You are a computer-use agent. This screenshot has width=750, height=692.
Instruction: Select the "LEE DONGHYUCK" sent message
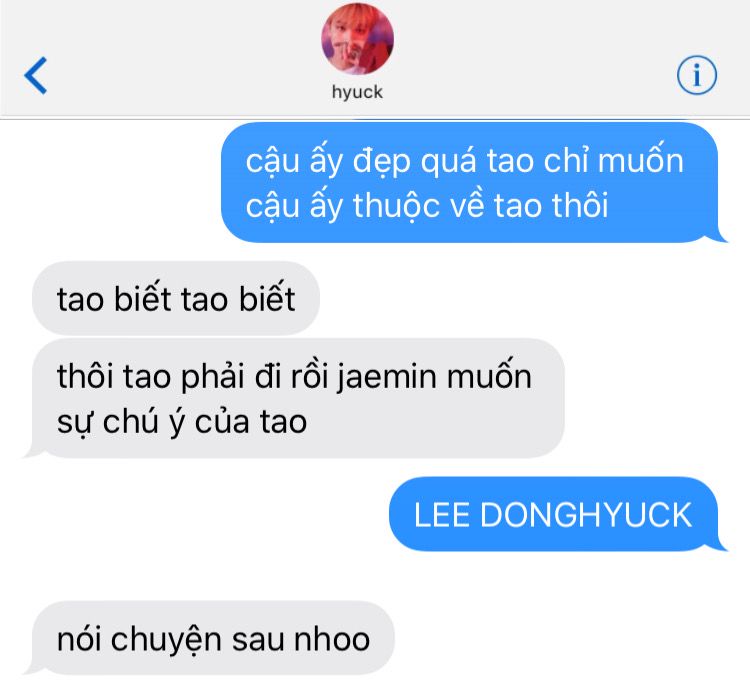554,514
